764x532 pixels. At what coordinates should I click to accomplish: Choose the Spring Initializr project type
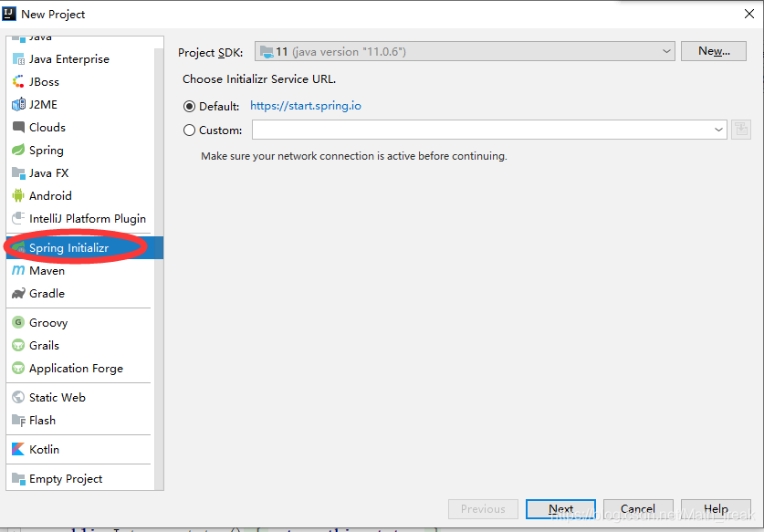click(x=84, y=247)
